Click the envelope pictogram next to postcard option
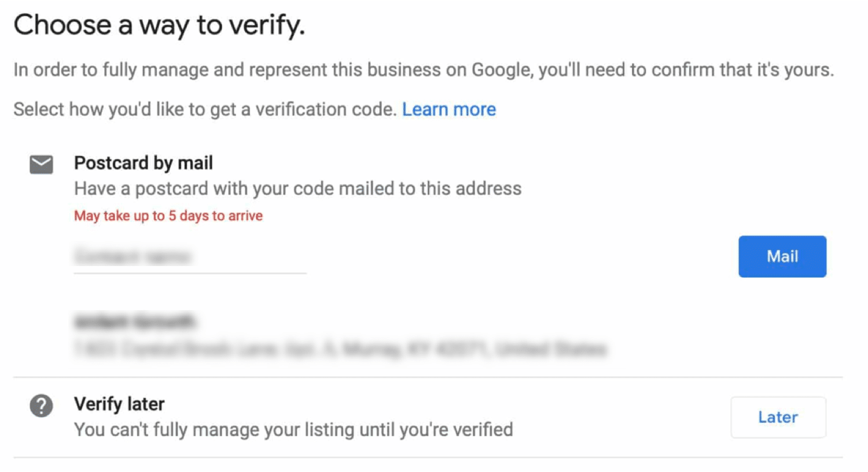The width and height of the screenshot is (868, 472). [41, 164]
